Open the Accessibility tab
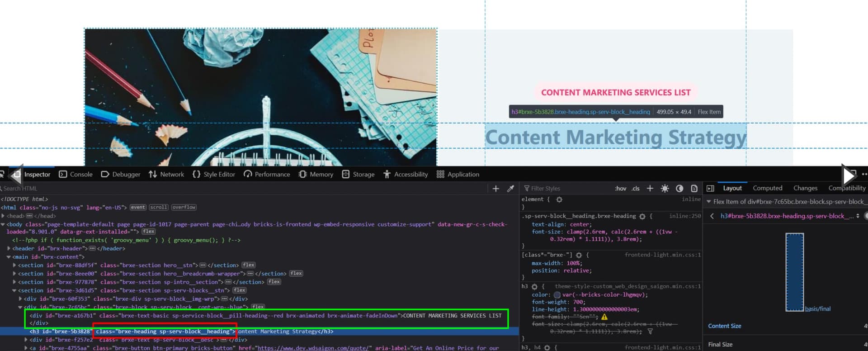This screenshot has height=351, width=868. coord(406,174)
